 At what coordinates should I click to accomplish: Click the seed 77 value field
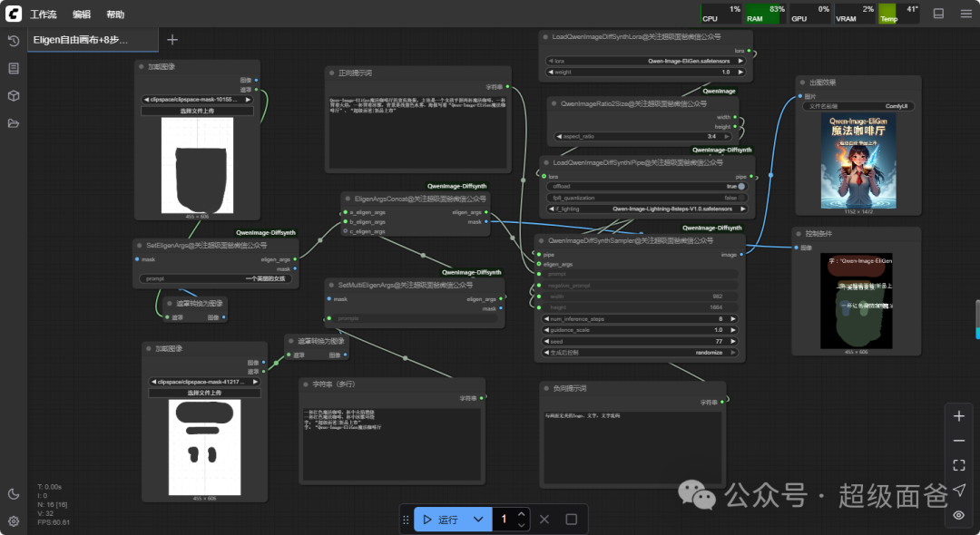point(640,342)
